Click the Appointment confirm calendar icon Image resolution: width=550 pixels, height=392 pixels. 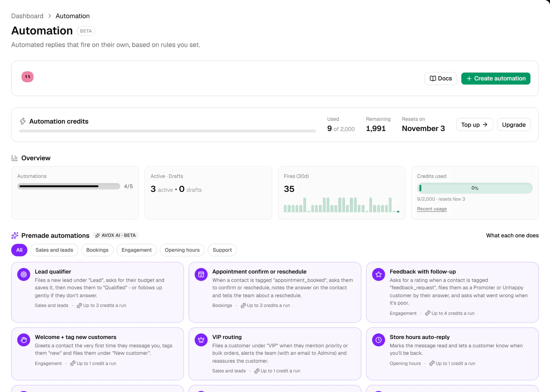click(x=201, y=275)
